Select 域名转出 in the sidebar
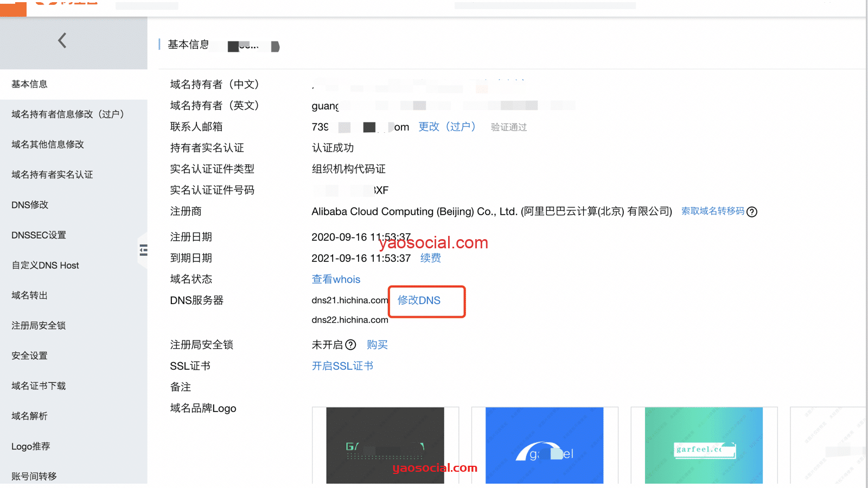868x488 pixels. pos(29,296)
